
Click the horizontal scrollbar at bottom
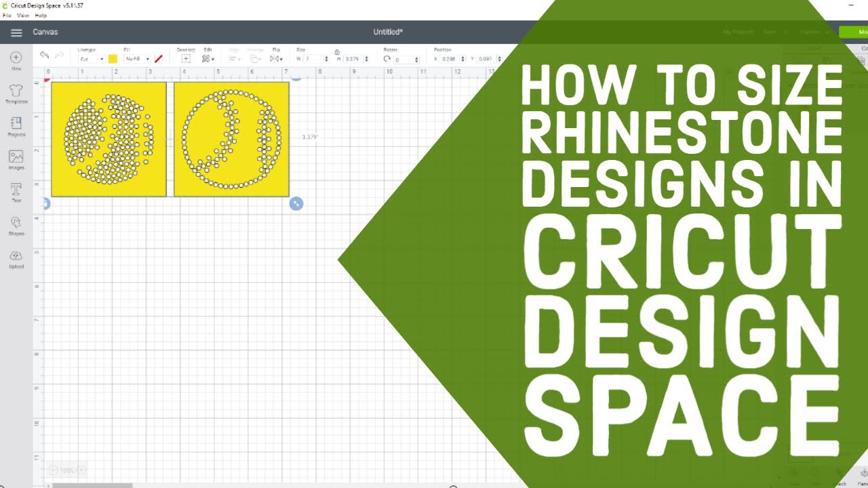(92, 485)
